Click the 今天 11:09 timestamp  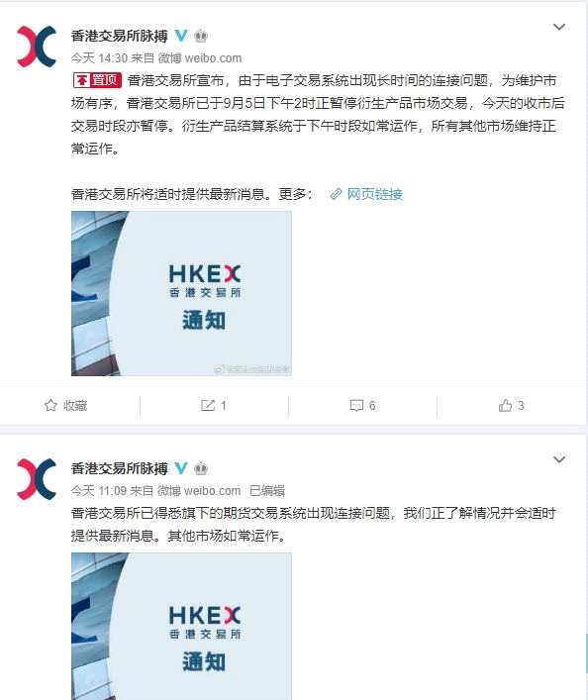click(x=99, y=491)
